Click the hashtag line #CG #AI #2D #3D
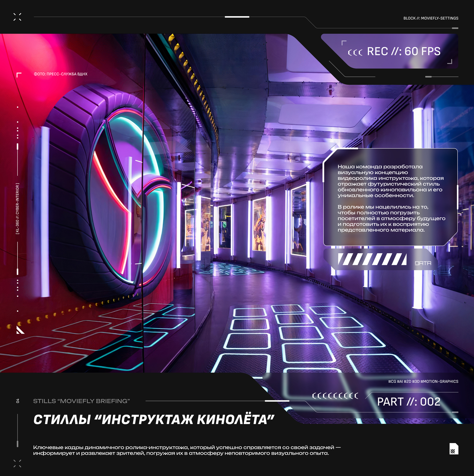The width and height of the screenshot is (474, 476). click(423, 382)
